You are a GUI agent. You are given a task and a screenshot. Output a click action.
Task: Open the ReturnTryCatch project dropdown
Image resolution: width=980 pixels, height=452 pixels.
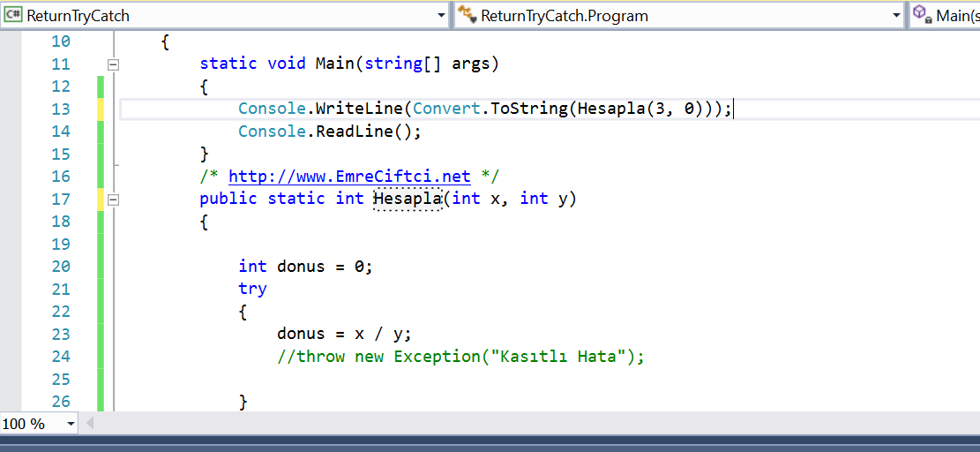pyautogui.click(x=441, y=16)
